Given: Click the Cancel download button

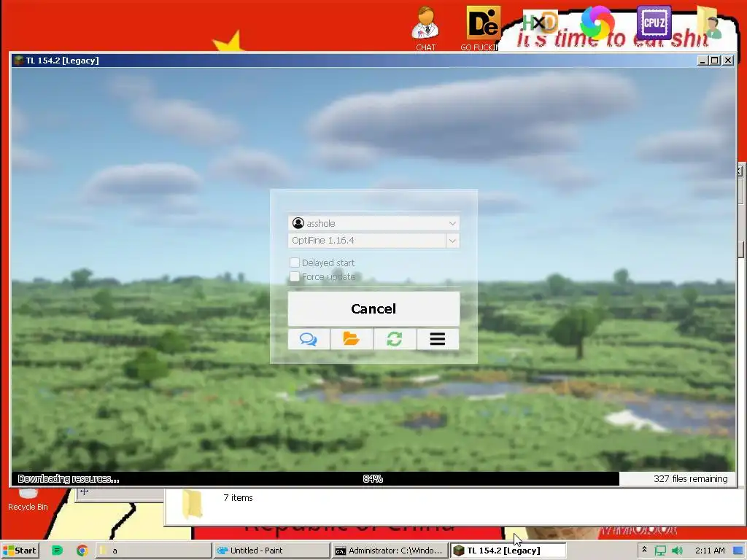Looking at the screenshot, I should coord(373,308).
